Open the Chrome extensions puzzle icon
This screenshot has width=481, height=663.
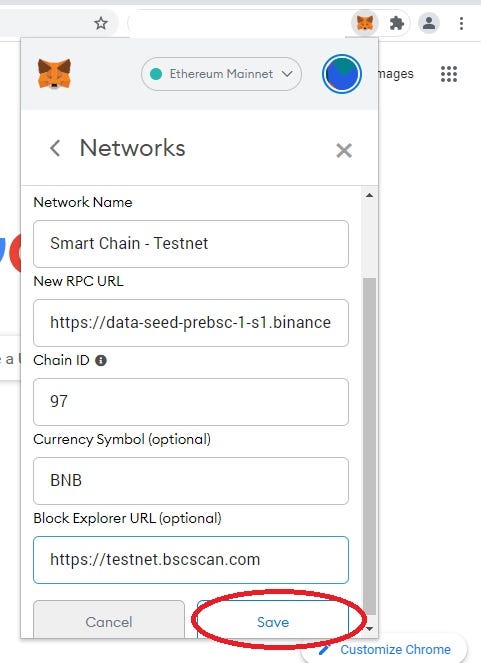(x=396, y=23)
